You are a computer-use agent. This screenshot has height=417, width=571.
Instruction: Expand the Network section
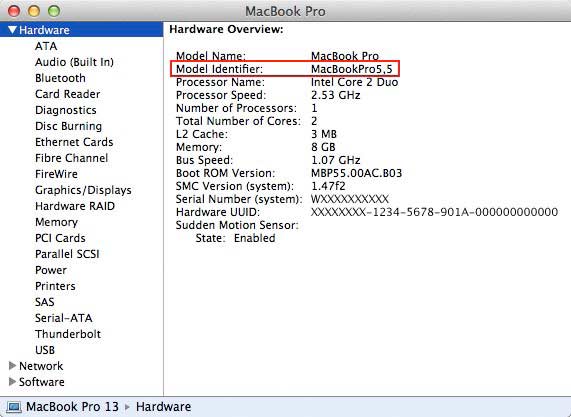coord(12,366)
